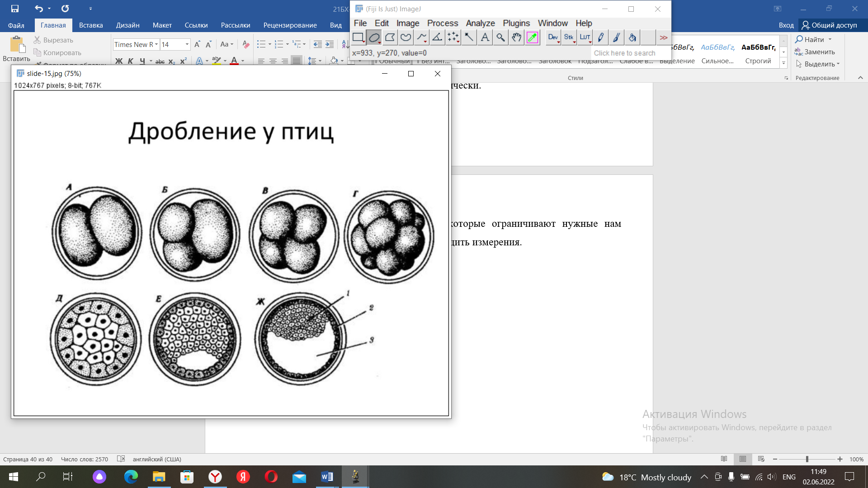Increase the font size in Word
This screenshot has height=488, width=868.
coord(197,44)
